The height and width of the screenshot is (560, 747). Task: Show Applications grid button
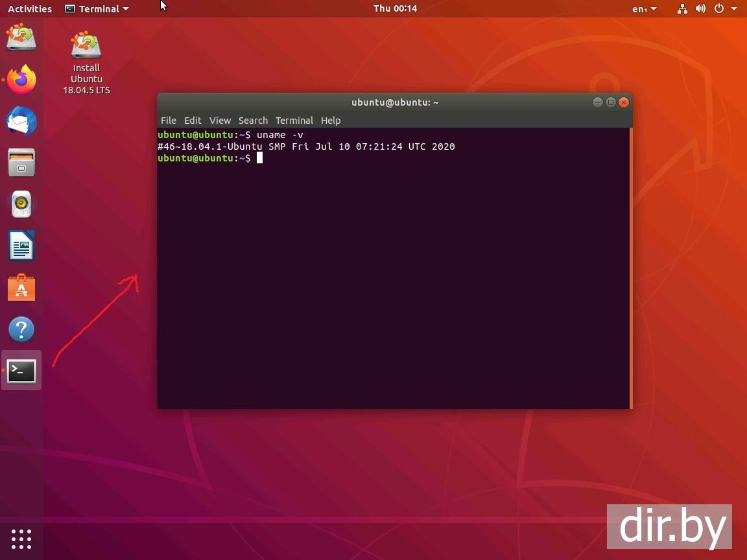click(21, 539)
